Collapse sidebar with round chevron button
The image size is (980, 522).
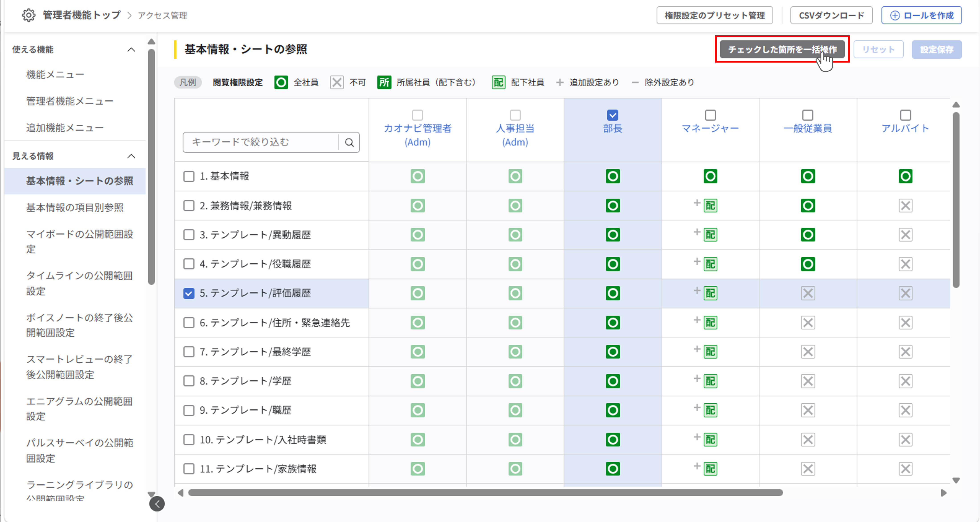pos(157,504)
